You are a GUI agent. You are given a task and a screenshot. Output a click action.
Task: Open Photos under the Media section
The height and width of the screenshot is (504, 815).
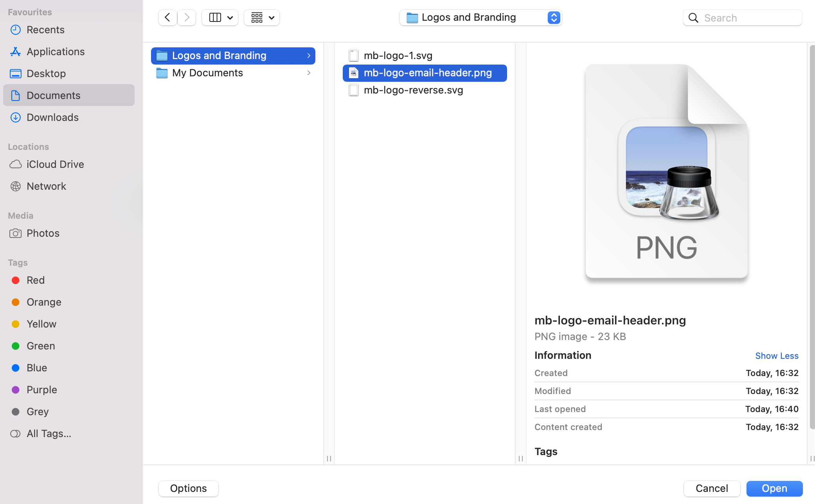(43, 233)
